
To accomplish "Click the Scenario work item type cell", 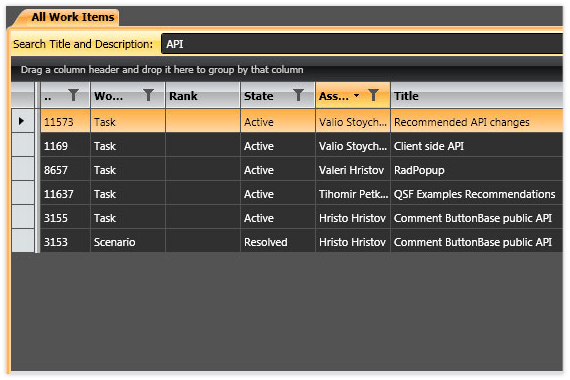I will 128,241.
